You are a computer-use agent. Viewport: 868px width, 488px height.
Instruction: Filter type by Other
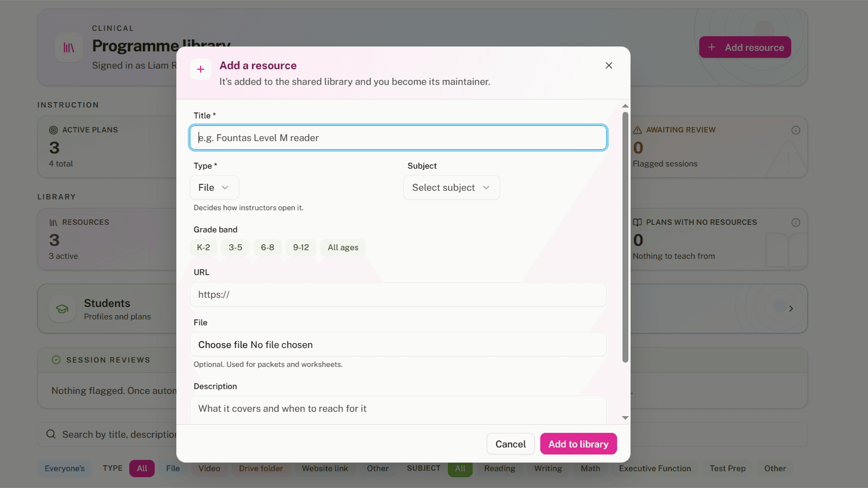pos(377,469)
